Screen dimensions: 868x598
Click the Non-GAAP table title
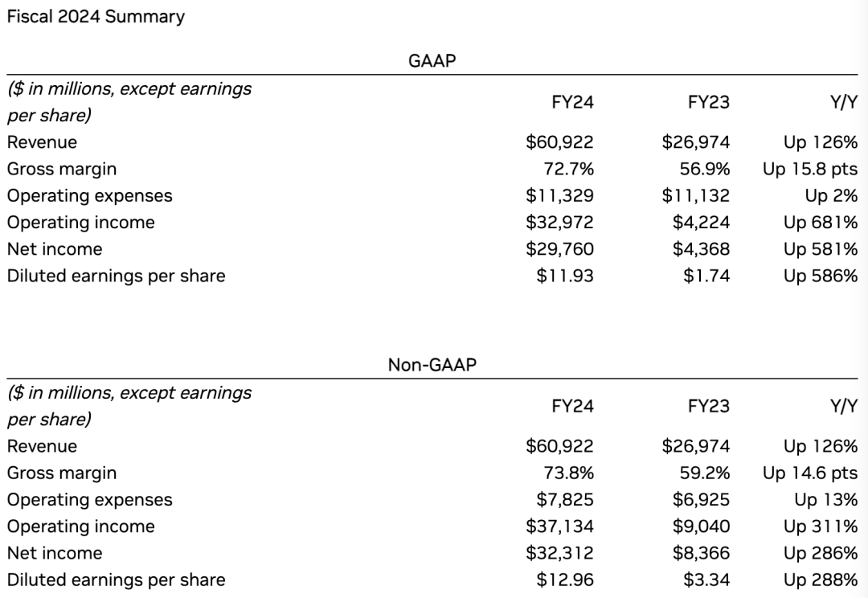tap(432, 364)
